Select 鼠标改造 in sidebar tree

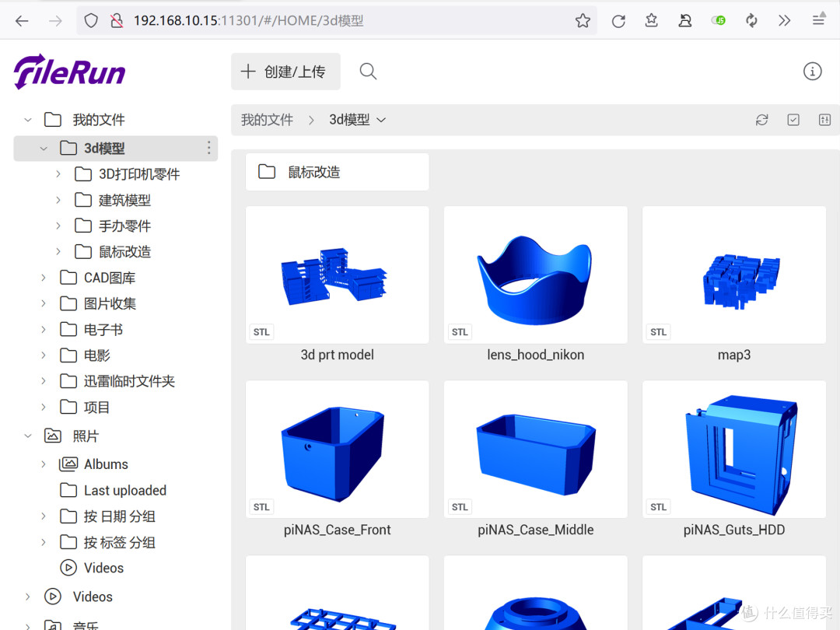point(124,252)
